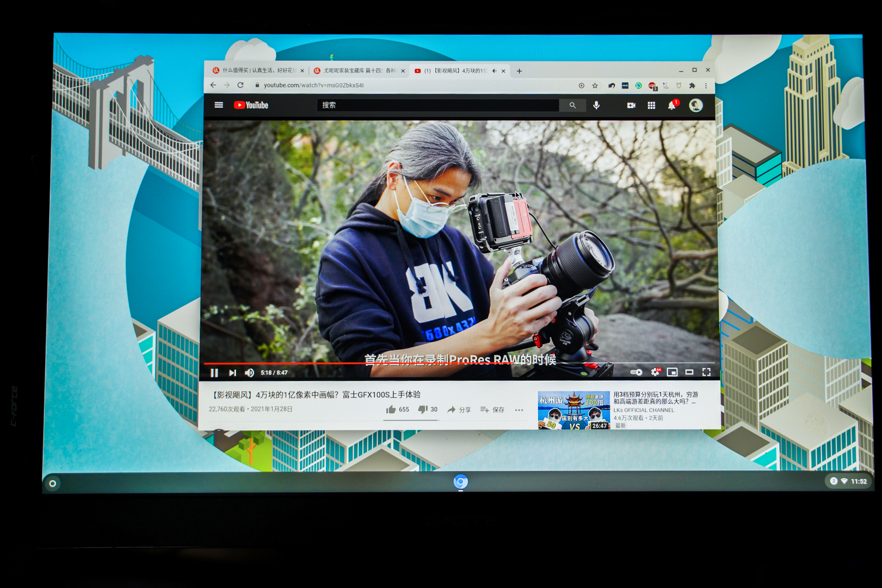Open the YouTube apps grid icon
The image size is (882, 588).
coord(651,105)
